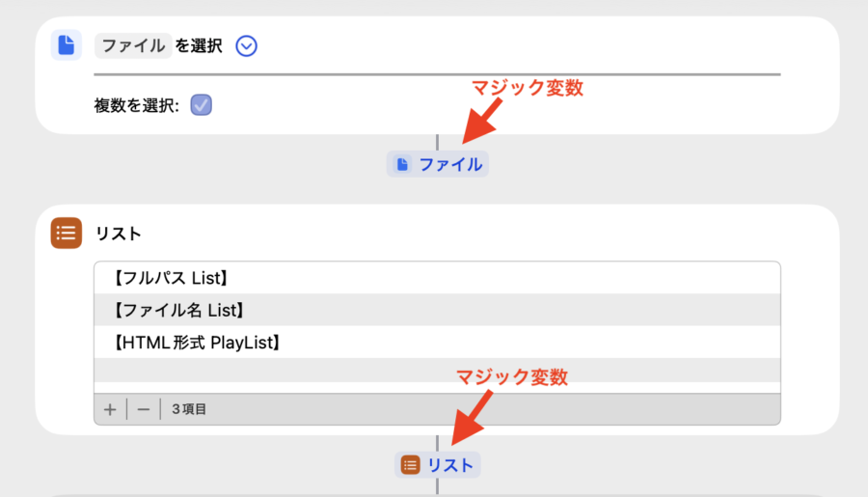868x497 pixels.
Task: Click the red マジック変数 annotation above ファイル
Action: [528, 87]
